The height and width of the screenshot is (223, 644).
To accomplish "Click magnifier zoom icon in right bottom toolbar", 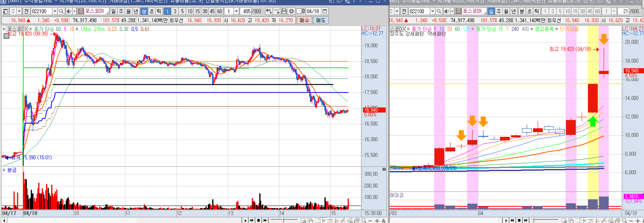I will [x=624, y=220].
